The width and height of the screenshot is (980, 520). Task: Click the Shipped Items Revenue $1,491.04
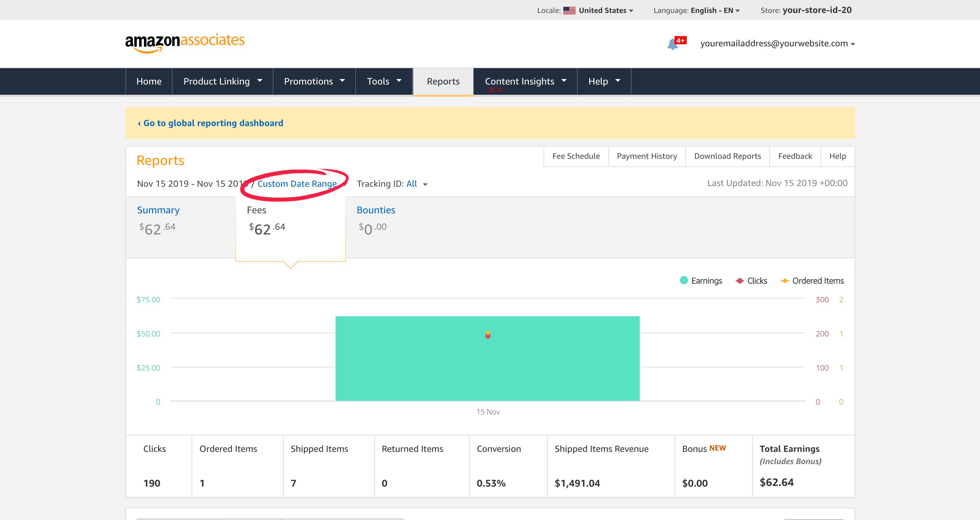click(x=577, y=483)
